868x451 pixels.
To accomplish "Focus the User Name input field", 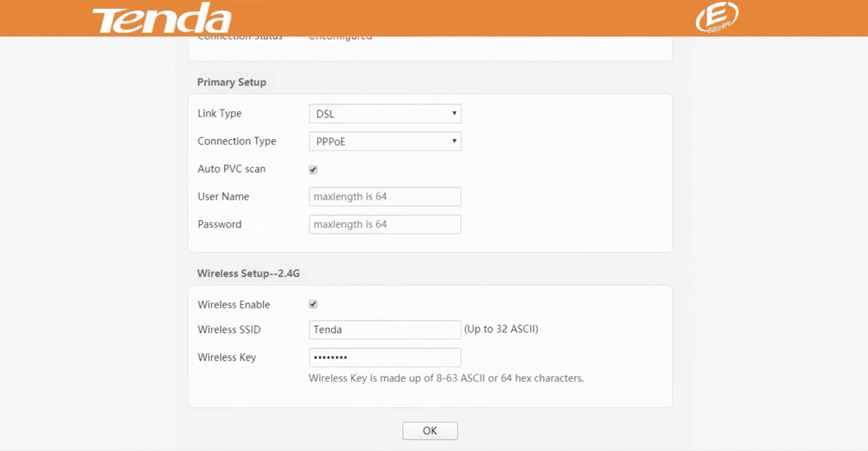I will click(385, 197).
